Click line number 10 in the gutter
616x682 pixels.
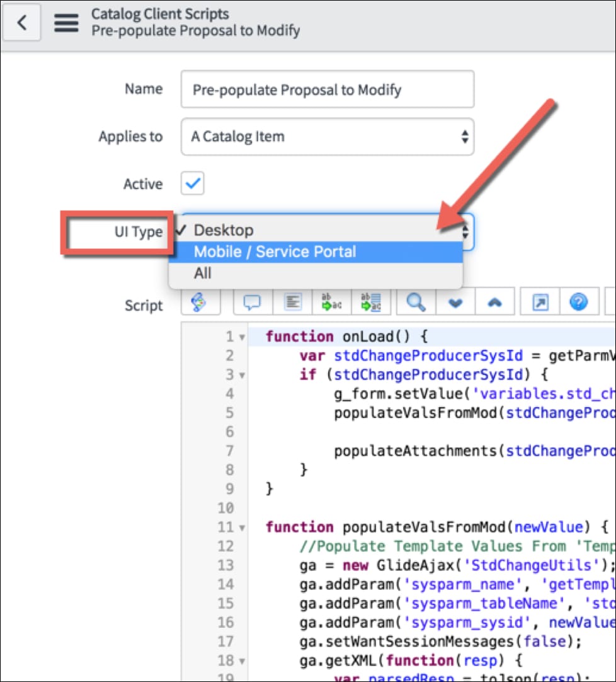point(225,508)
